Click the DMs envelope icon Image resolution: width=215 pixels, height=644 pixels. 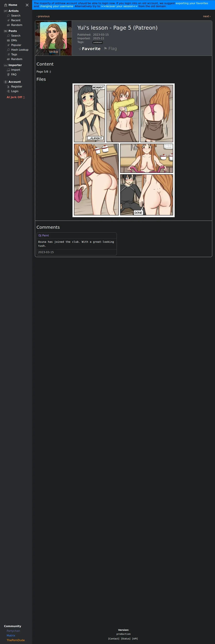click(x=9, y=40)
